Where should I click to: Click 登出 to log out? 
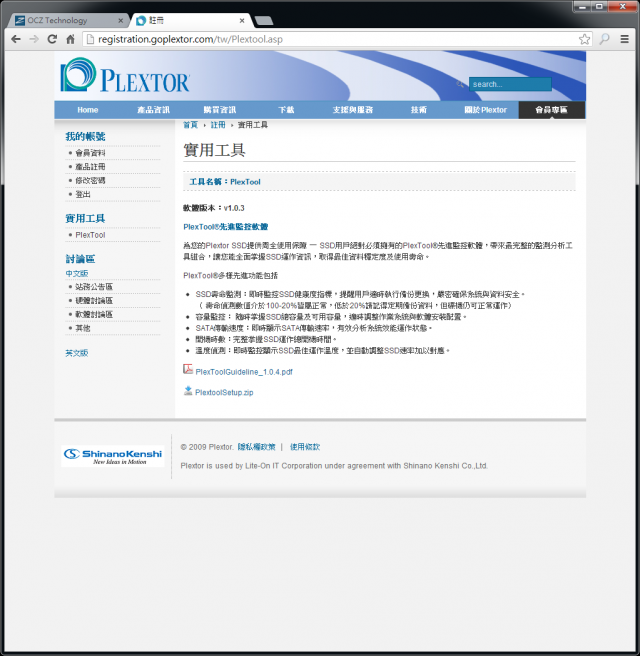[x=83, y=194]
